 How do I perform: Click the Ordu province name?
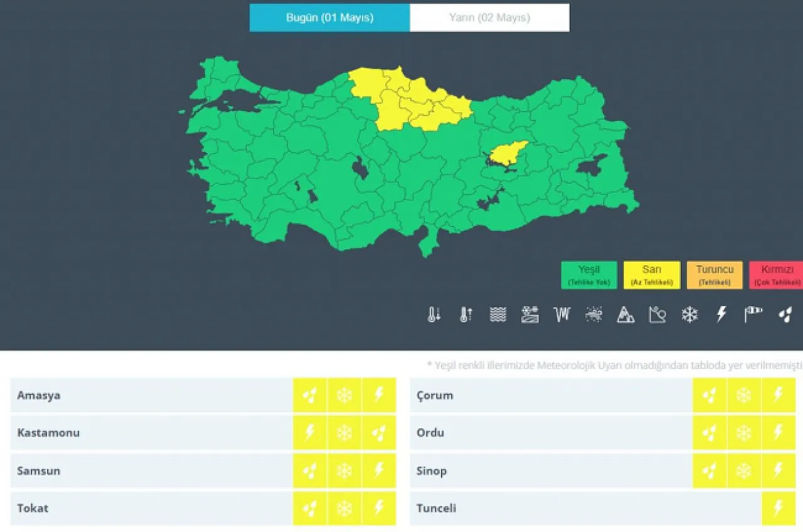click(x=430, y=433)
